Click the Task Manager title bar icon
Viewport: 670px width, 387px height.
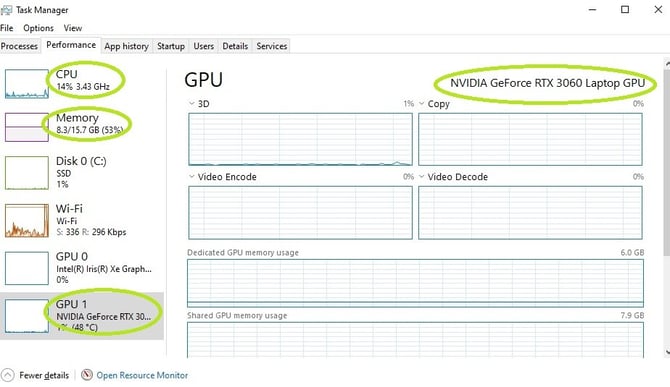pyautogui.click(x=6, y=10)
